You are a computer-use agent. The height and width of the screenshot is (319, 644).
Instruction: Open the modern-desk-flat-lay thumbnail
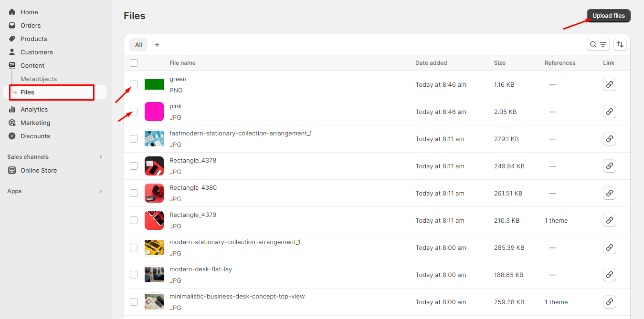[x=154, y=275]
